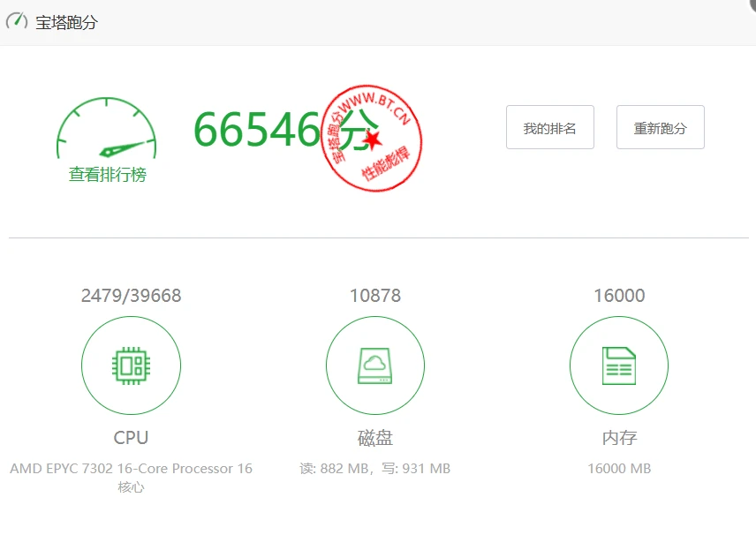
Task: Click the memory document icon
Action: (619, 365)
